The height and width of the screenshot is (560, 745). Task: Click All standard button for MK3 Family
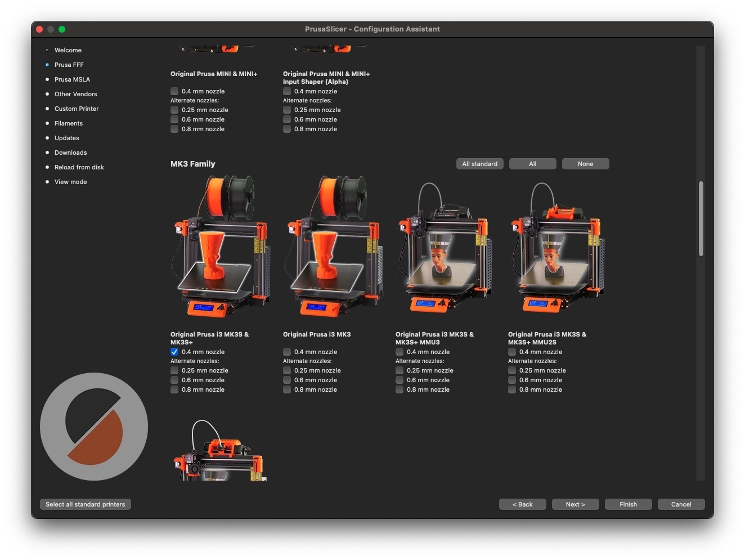[480, 164]
